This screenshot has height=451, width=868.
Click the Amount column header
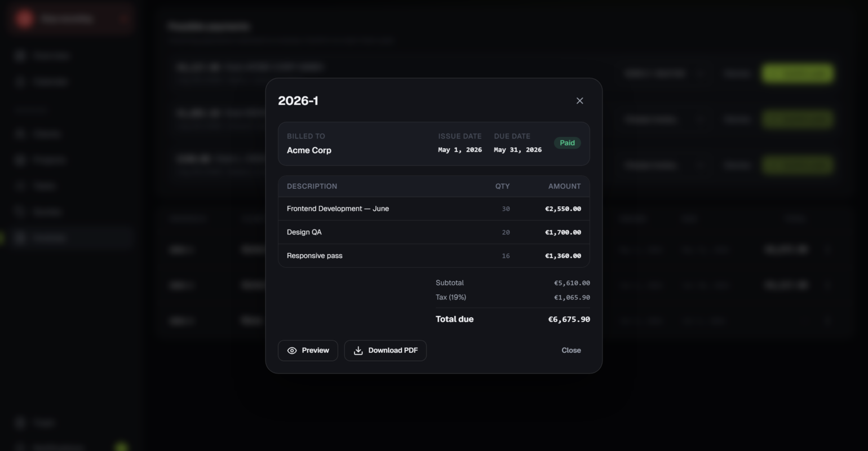[564, 187]
